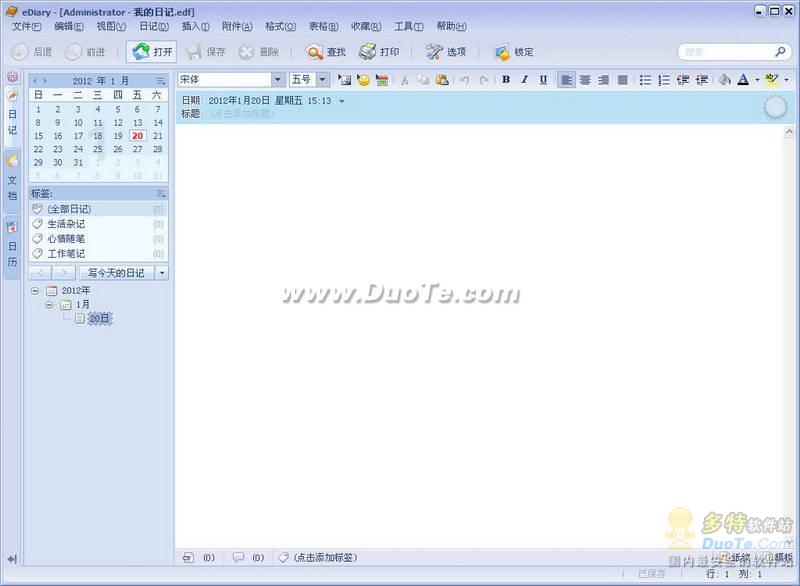Select the 生活杂记 tag
Screen dimensions: 800x586
98,224
